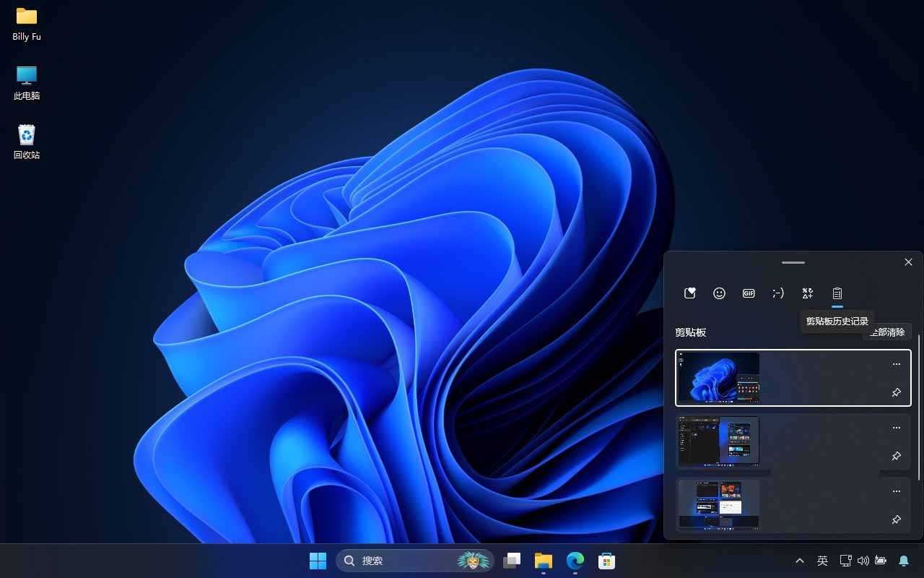Screen dimensions: 924x578
Task: Show the recently used heart section
Action: (x=690, y=293)
